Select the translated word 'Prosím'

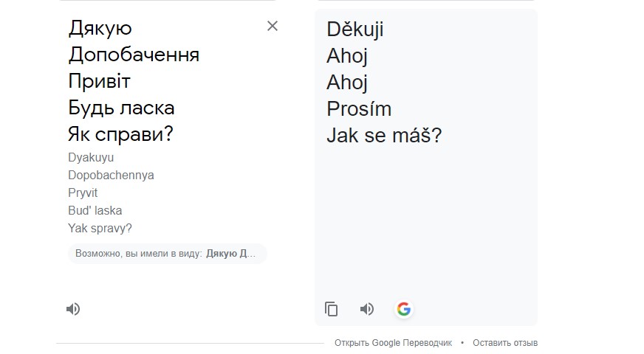point(359,108)
